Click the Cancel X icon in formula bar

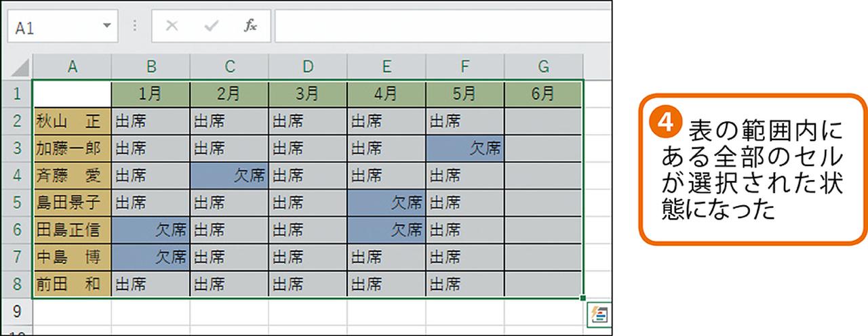point(172,26)
